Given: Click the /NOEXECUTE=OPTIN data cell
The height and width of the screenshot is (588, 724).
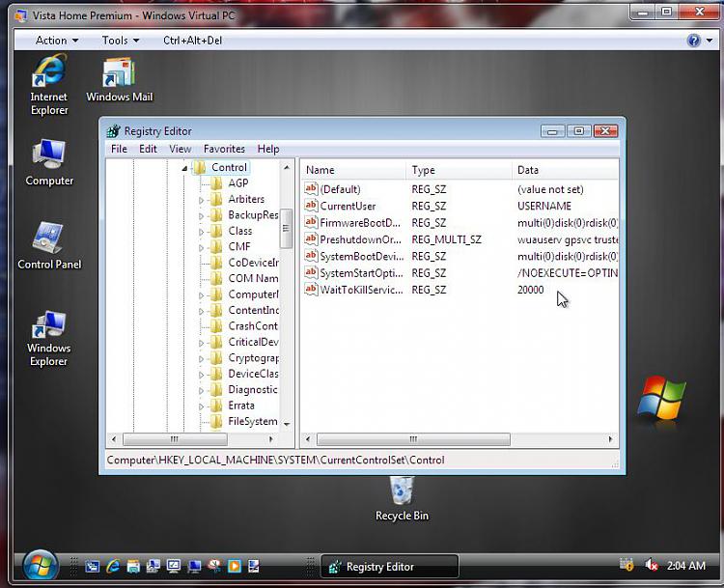Looking at the screenshot, I should pyautogui.click(x=567, y=273).
